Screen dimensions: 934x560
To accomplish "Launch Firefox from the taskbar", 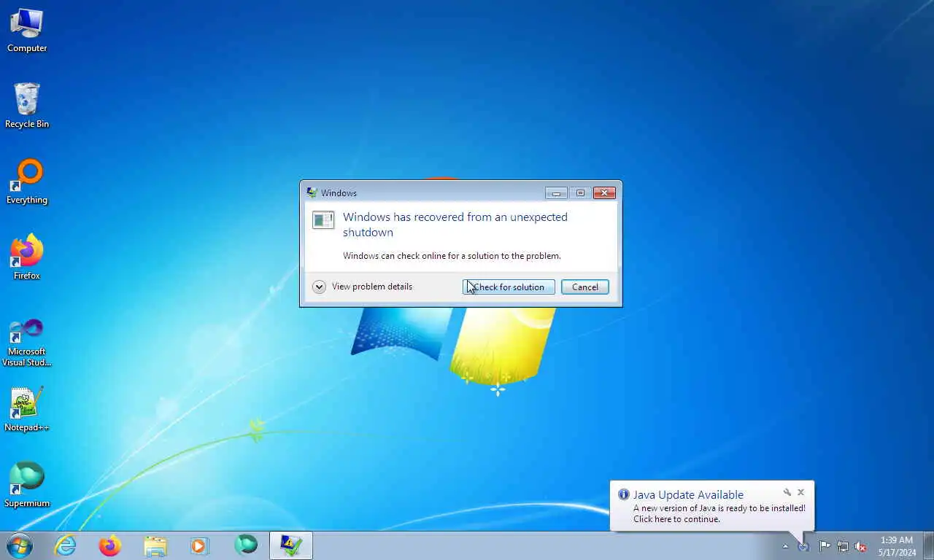I will click(x=110, y=545).
